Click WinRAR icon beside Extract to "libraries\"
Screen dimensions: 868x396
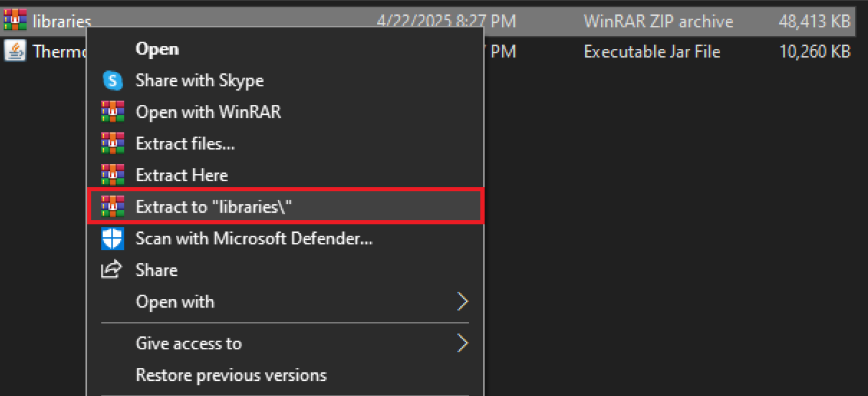coord(113,207)
